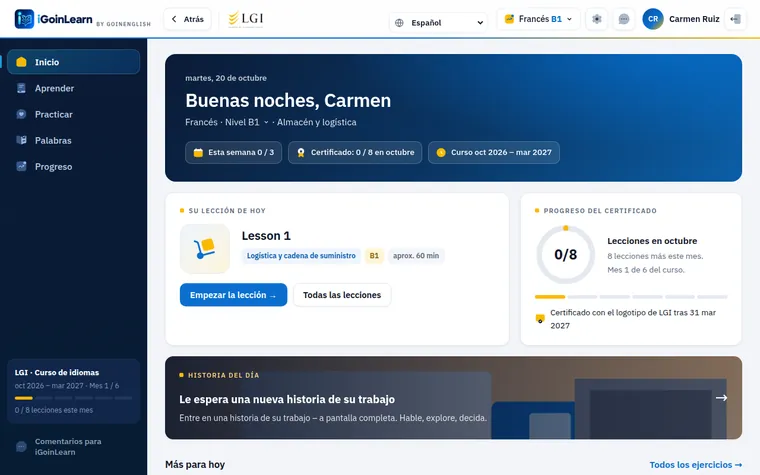Click the Lesson 1 cart thumbnail

205,249
